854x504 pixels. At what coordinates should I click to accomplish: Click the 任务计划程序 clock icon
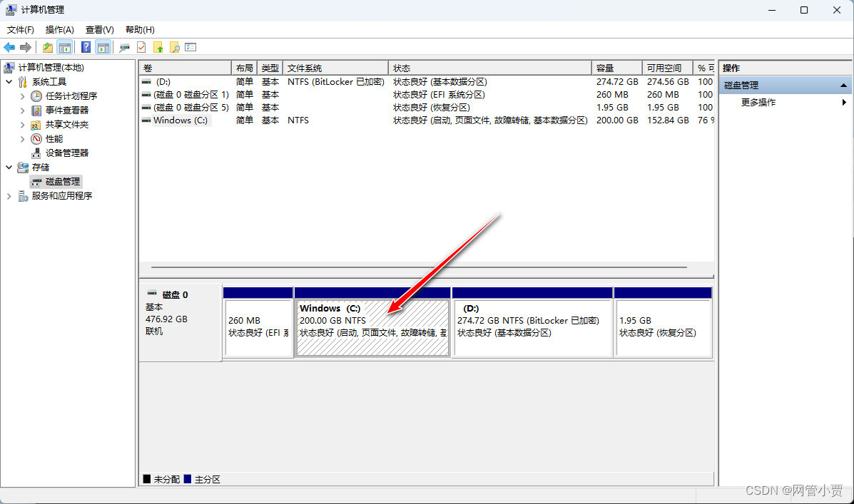coord(36,96)
